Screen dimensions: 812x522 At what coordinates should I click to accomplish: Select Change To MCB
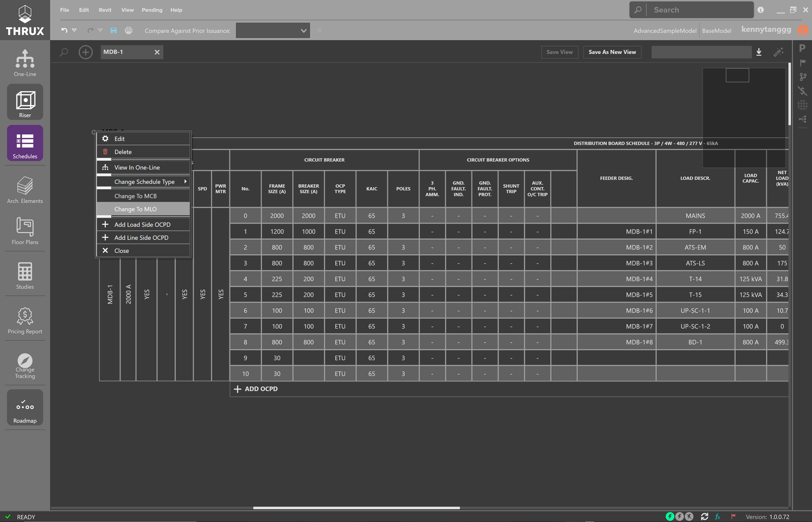(x=143, y=196)
